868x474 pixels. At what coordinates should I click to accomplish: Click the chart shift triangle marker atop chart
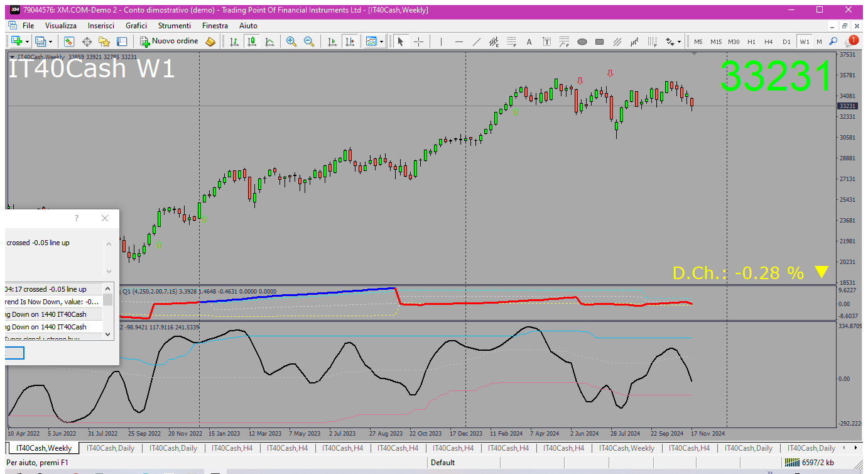pos(694,55)
